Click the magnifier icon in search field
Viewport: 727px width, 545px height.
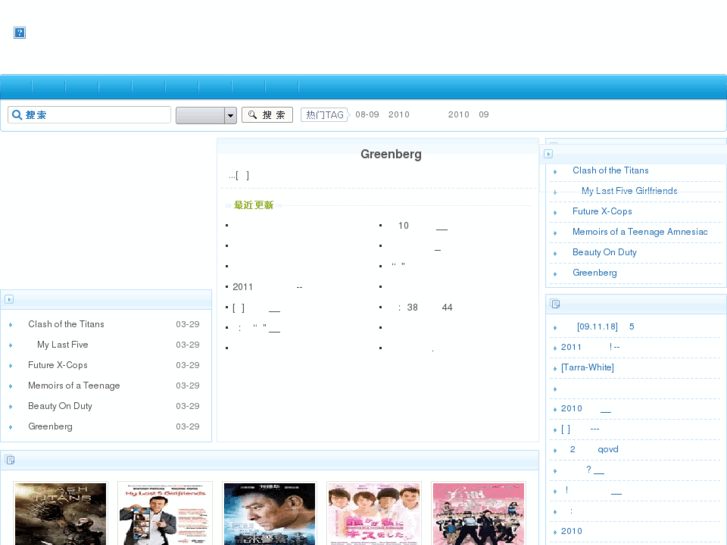click(x=17, y=115)
